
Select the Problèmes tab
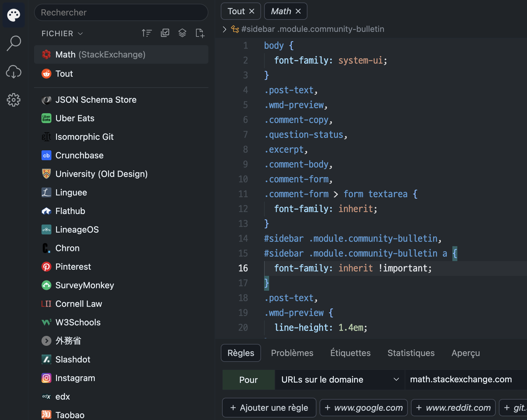click(292, 353)
